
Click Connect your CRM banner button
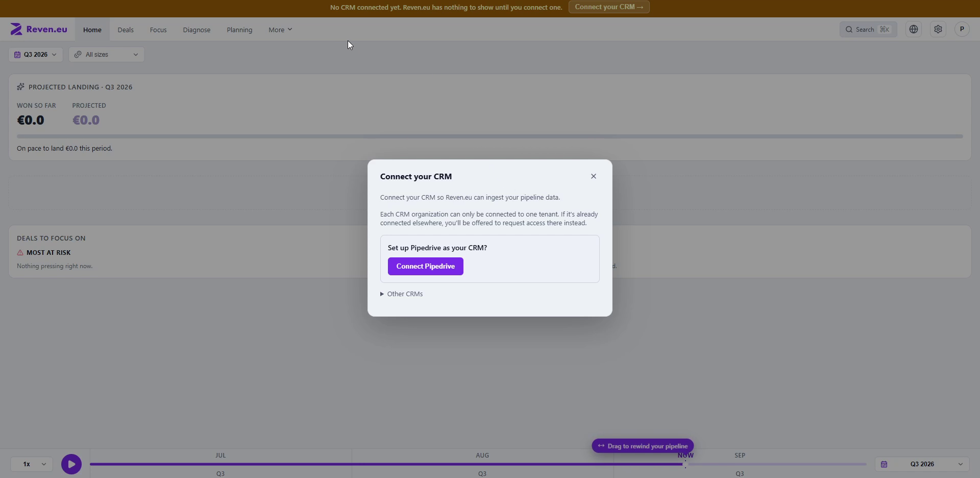[609, 7]
